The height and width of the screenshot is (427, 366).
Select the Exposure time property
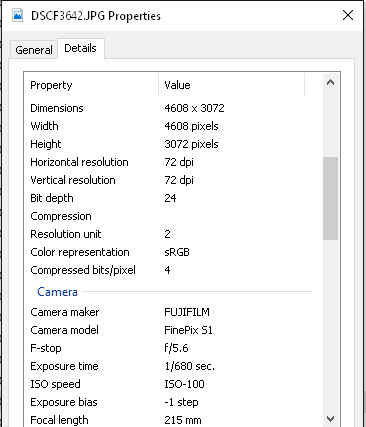64,366
